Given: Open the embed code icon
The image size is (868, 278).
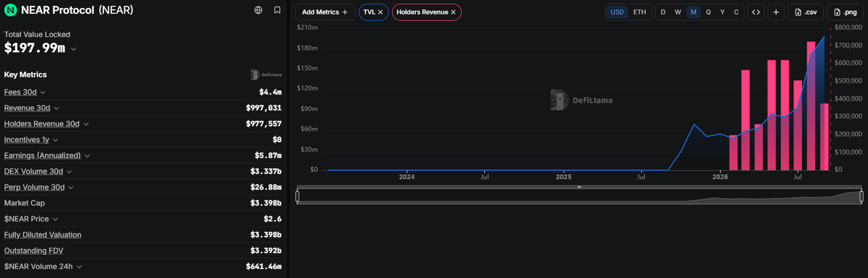Looking at the screenshot, I should [756, 12].
